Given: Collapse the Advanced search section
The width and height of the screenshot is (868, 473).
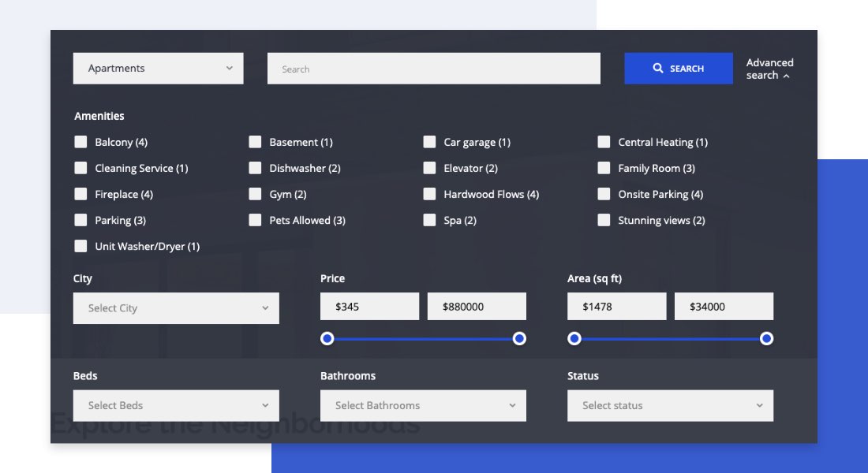Looking at the screenshot, I should (769, 69).
